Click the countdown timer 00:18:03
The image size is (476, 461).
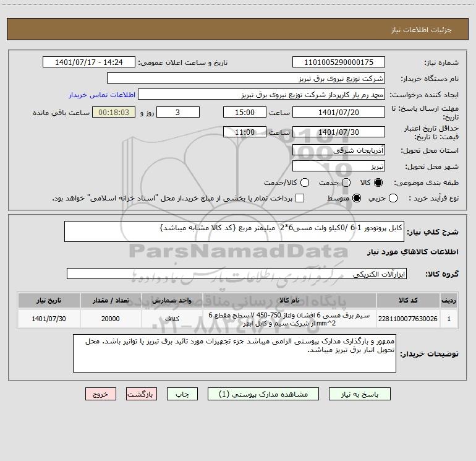(x=114, y=112)
